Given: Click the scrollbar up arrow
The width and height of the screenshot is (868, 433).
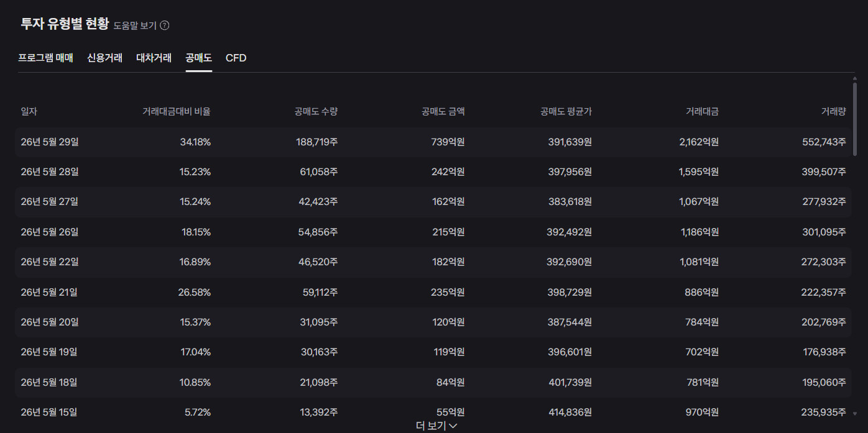Looking at the screenshot, I should (x=855, y=78).
